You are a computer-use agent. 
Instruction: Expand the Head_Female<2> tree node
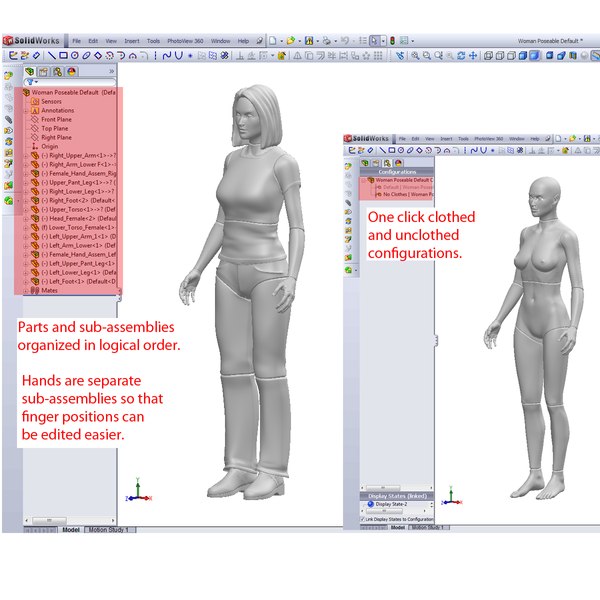[26, 219]
